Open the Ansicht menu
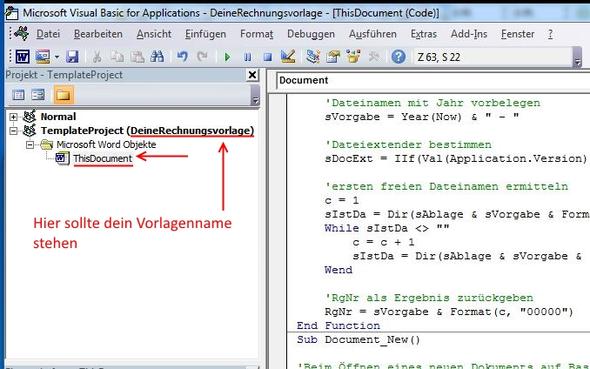The width and height of the screenshot is (590, 369). click(x=154, y=34)
